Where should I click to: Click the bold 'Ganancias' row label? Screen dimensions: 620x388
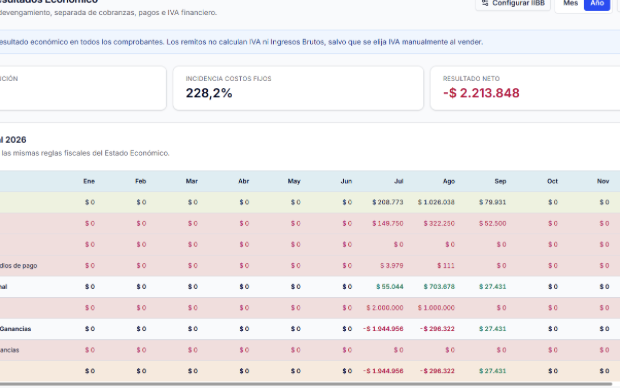point(15,329)
